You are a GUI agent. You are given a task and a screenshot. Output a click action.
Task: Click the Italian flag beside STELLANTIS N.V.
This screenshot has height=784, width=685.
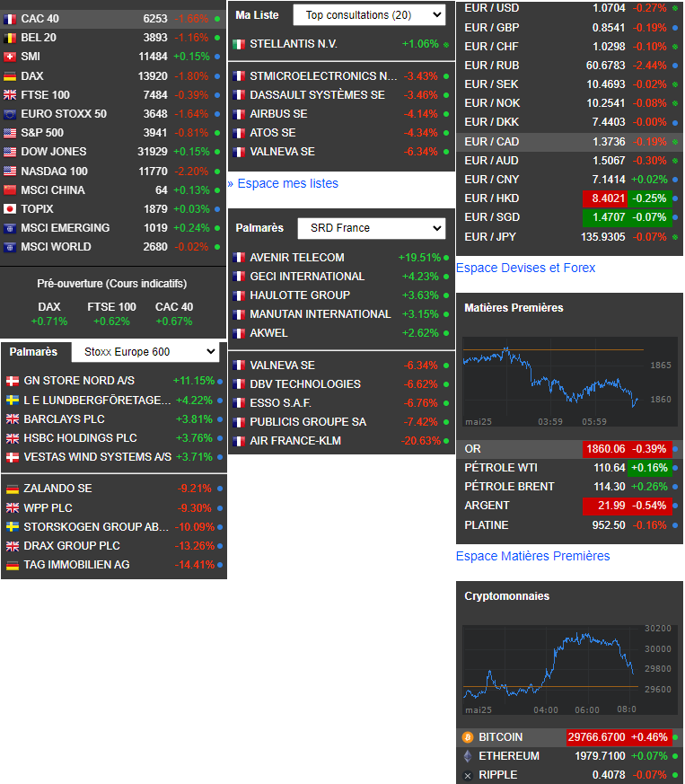[239, 44]
